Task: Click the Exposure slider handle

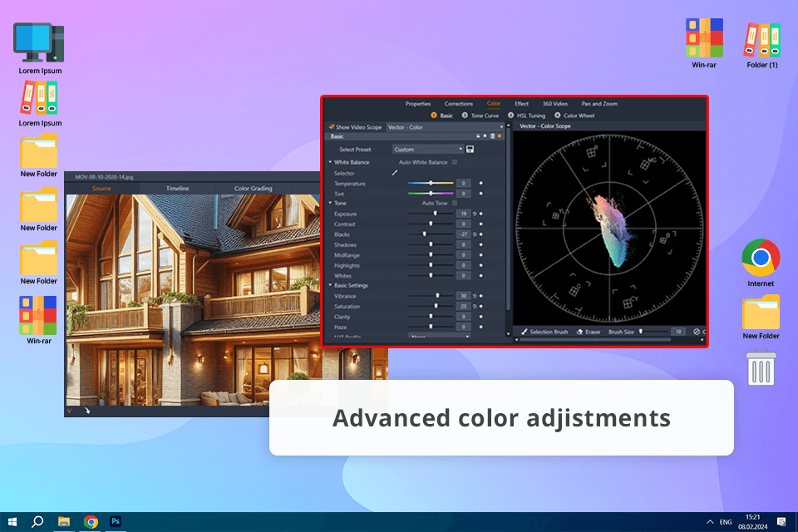Action: (435, 214)
